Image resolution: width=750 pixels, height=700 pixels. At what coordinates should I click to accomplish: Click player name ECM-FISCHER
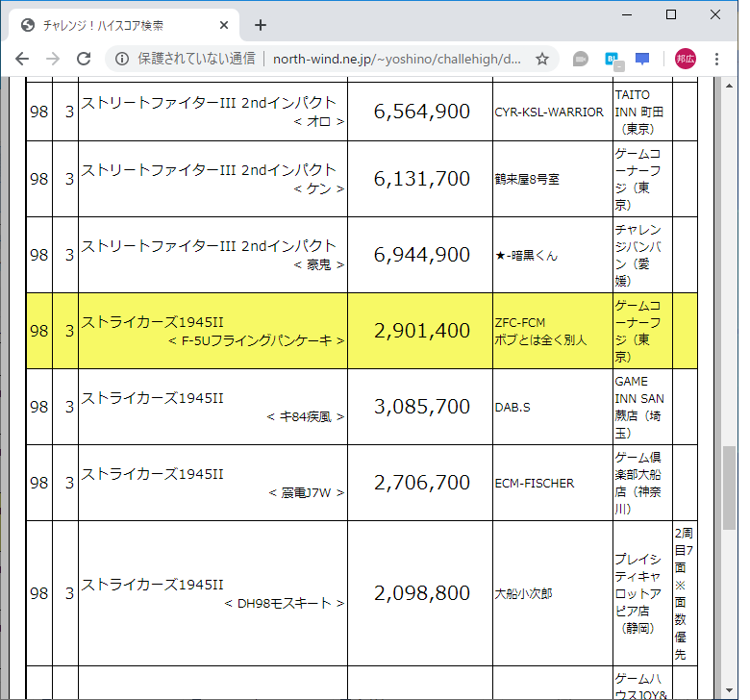click(535, 484)
